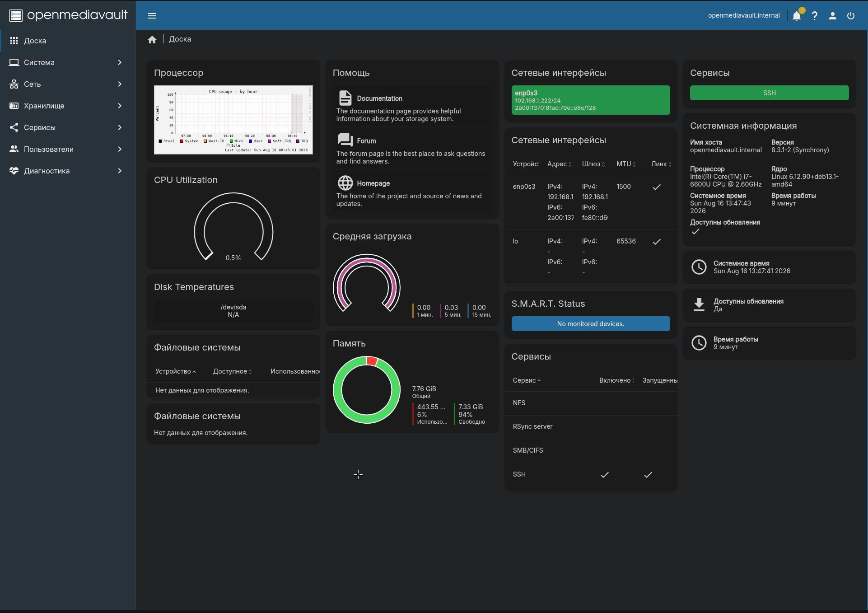Expand the Пользователи menu chevron

pos(120,149)
